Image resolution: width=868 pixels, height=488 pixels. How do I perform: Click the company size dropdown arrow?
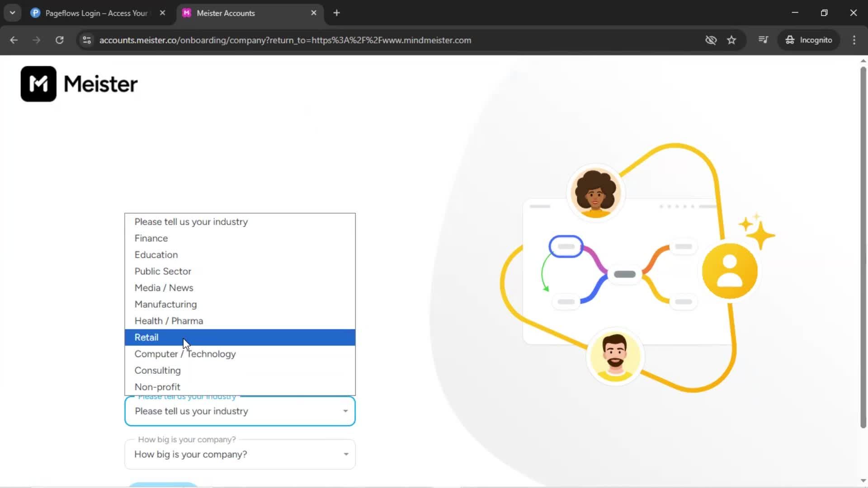(346, 454)
